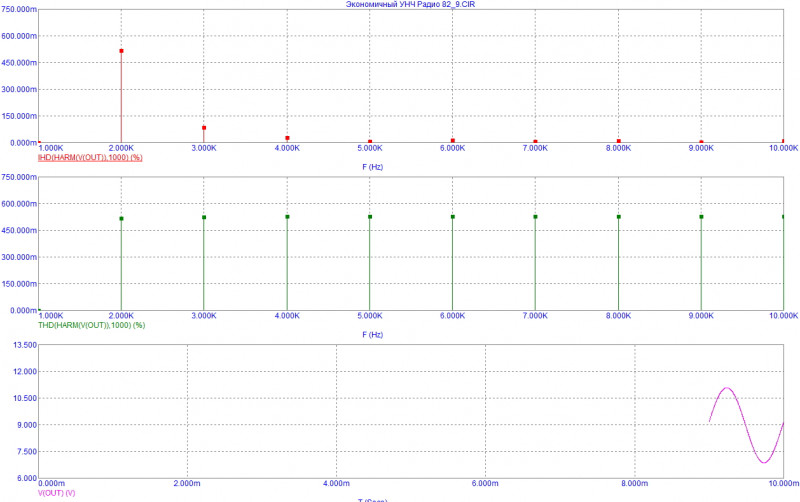
Task: Click the 7.500 value on V(OUT) axis
Action: click(x=27, y=451)
